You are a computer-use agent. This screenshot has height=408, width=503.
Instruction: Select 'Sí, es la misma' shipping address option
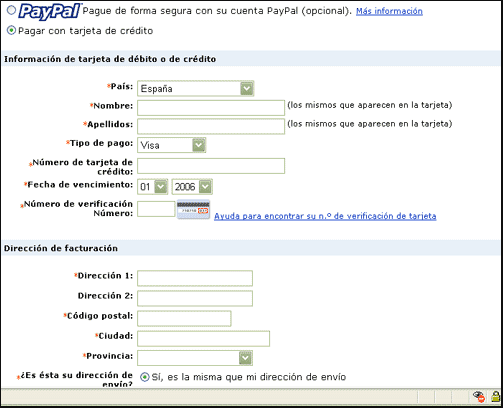tap(144, 377)
